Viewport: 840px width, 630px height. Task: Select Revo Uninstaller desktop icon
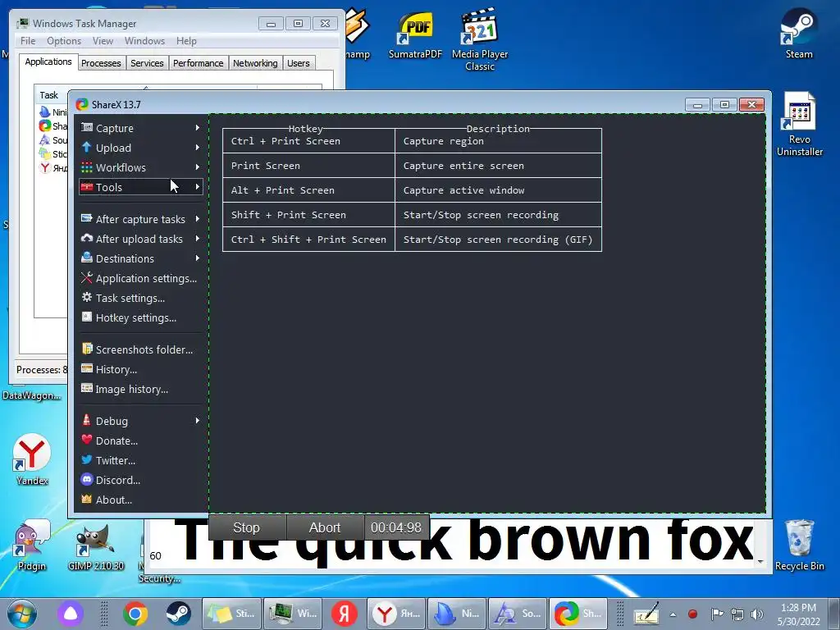click(x=799, y=124)
